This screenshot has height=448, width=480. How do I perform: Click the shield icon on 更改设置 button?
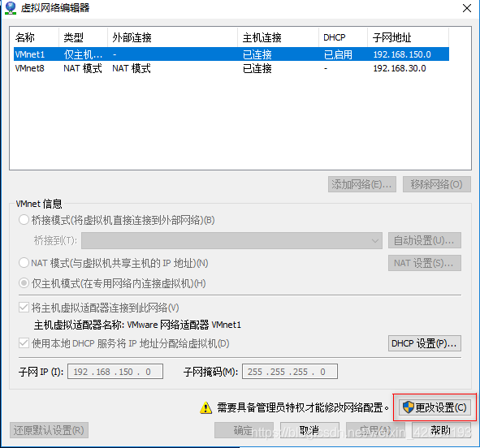coord(408,407)
